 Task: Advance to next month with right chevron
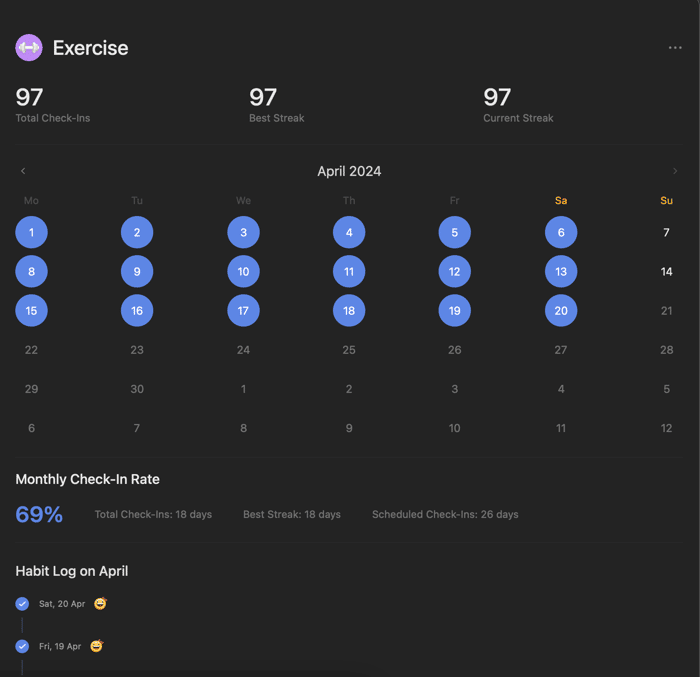(x=675, y=171)
